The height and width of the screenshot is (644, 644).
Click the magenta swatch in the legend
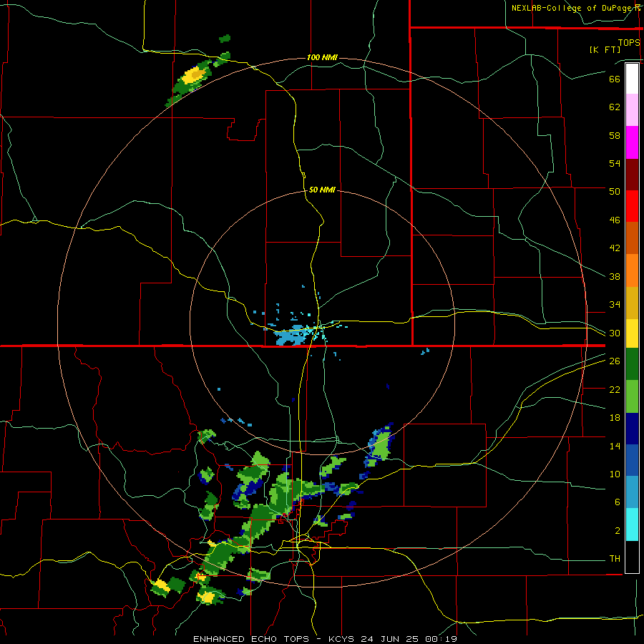(632, 142)
